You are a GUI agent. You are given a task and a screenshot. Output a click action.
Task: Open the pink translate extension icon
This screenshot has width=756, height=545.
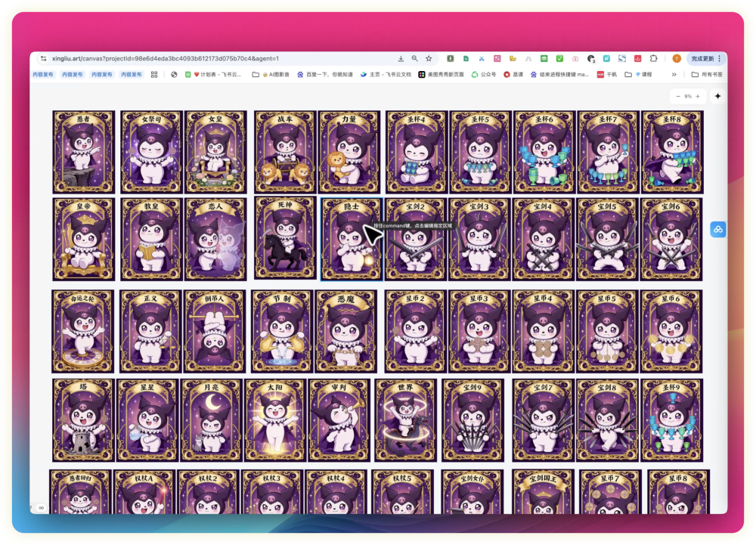coord(497,59)
